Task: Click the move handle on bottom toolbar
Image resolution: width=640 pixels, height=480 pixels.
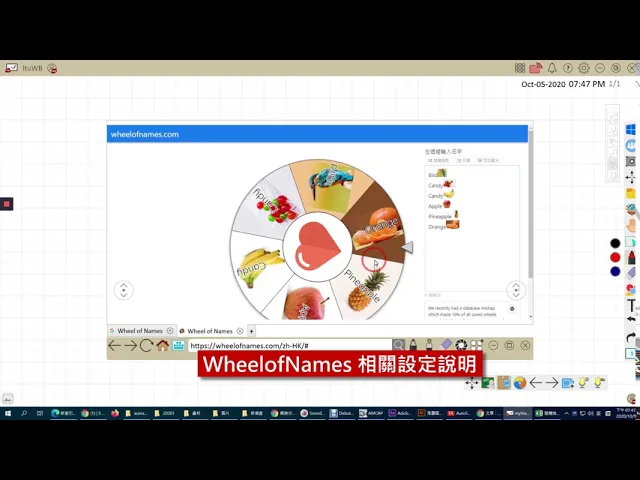Action: [x=472, y=383]
